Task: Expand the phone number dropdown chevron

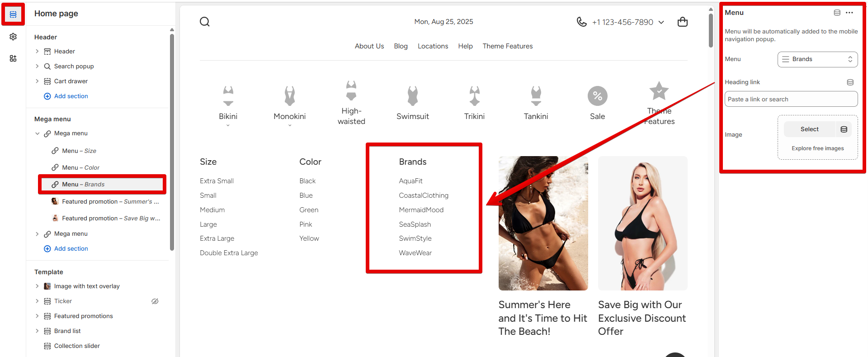Action: click(x=661, y=22)
